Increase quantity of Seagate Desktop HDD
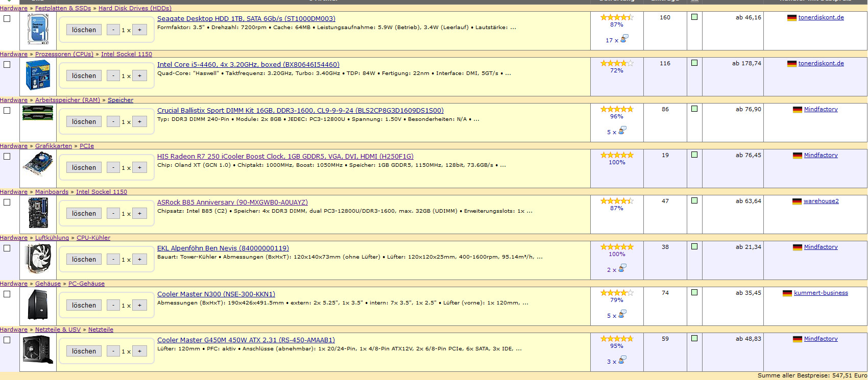The image size is (868, 380). coord(139,30)
